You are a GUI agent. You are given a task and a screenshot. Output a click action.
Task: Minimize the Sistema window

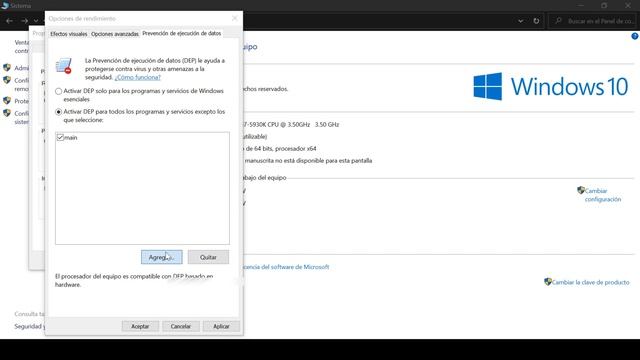click(x=580, y=6)
